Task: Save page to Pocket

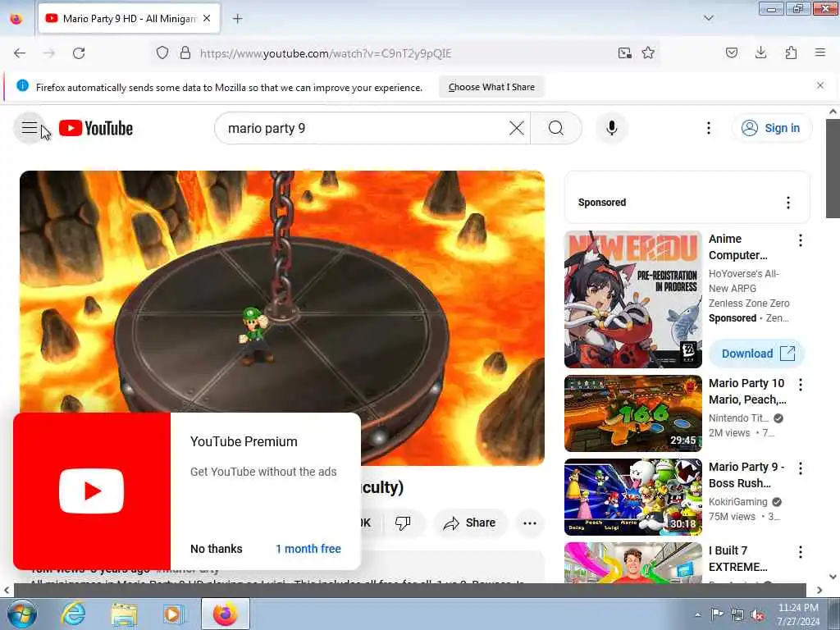Action: coord(732,53)
